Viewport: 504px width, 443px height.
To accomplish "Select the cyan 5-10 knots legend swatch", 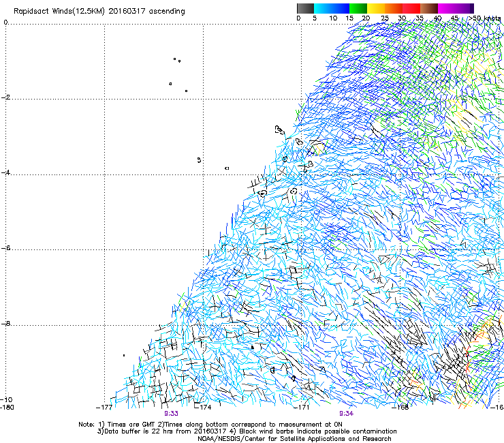I will coord(323,8).
